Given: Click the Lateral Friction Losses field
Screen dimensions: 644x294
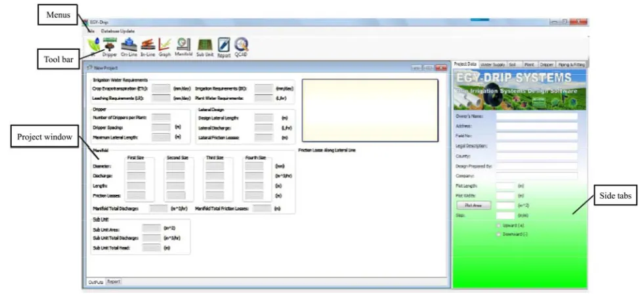Looking at the screenshot, I should coord(264,137).
